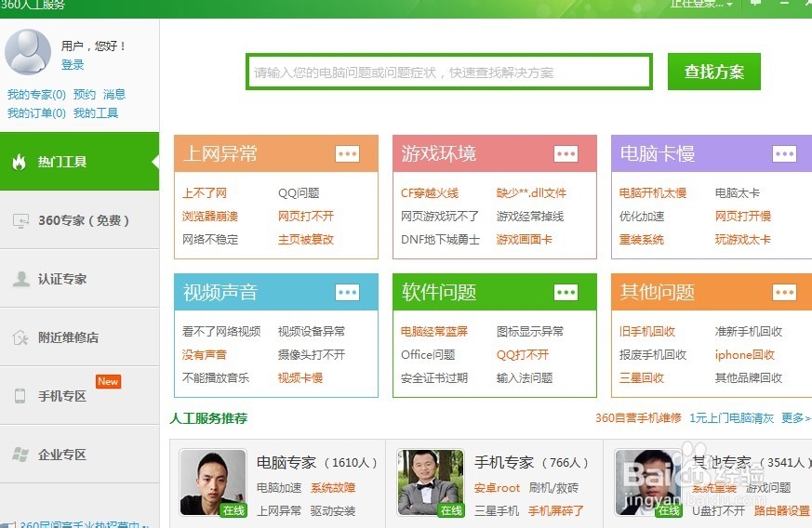Open more options for 其他问题 card
Image resolution: width=812 pixels, height=528 pixels.
click(x=784, y=293)
